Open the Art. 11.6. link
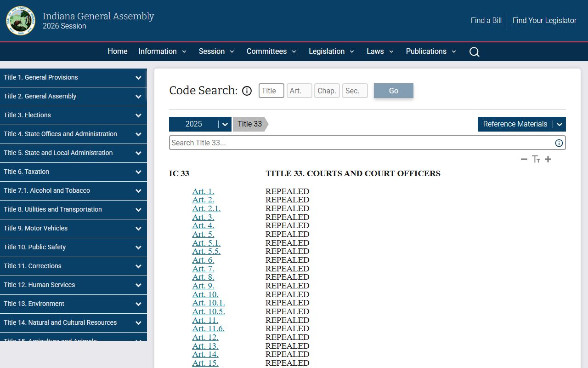This screenshot has width=588, height=368. 209,328
